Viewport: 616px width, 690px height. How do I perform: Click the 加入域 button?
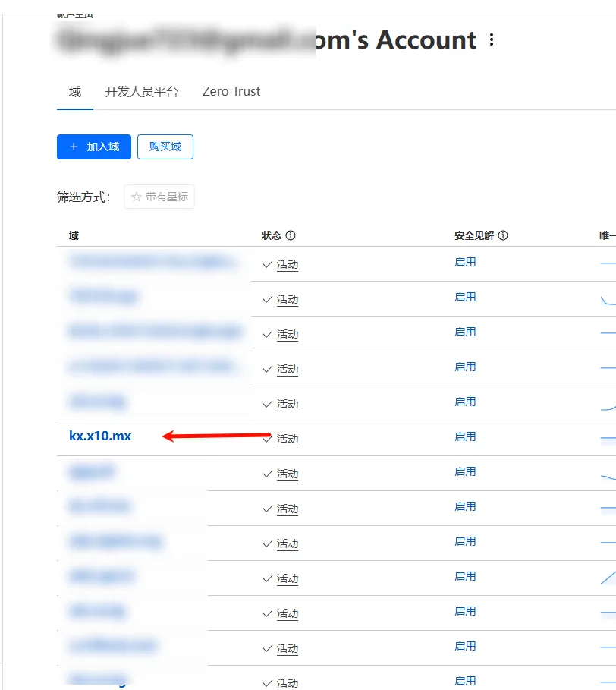(94, 147)
